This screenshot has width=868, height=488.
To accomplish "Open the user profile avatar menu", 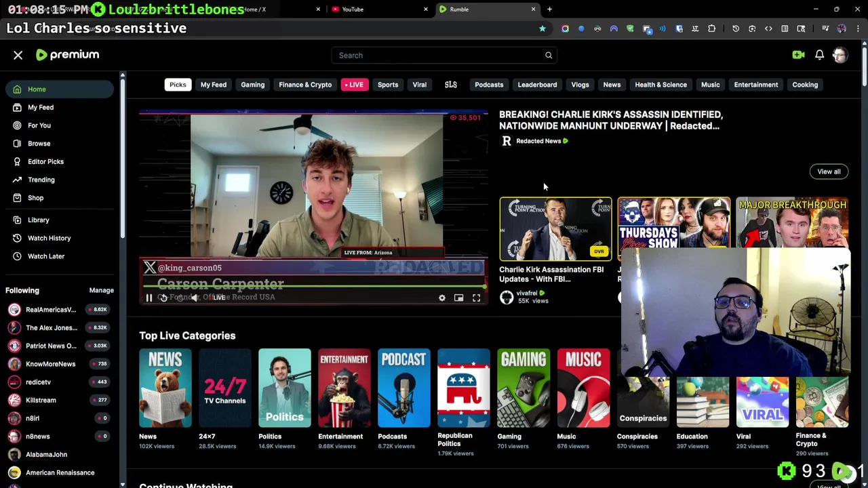I will [840, 55].
